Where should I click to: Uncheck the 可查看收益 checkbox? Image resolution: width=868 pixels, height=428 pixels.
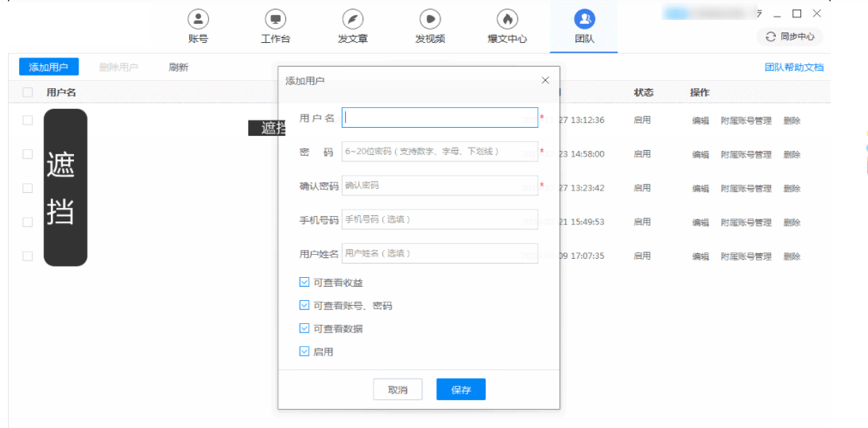point(304,282)
